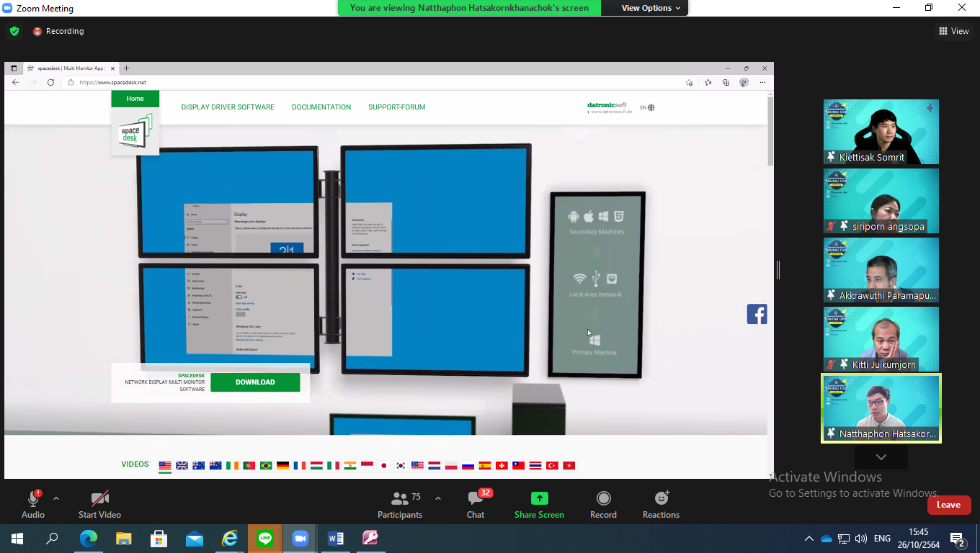Select the South Korea flag video
The height and width of the screenshot is (553, 980).
401,466
